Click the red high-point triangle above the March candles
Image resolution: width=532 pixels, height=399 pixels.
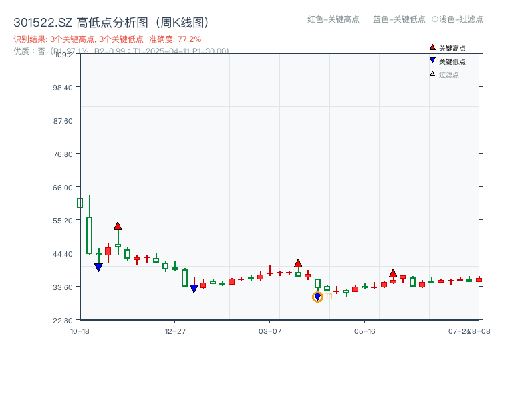pos(298,263)
